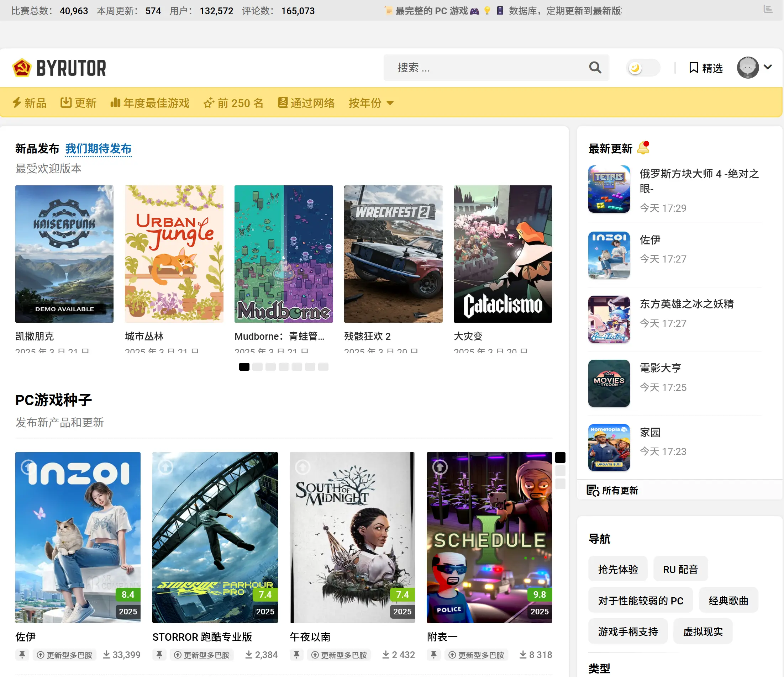The width and height of the screenshot is (784, 677).
Task: Open the 按年份 year dropdown
Action: click(371, 103)
